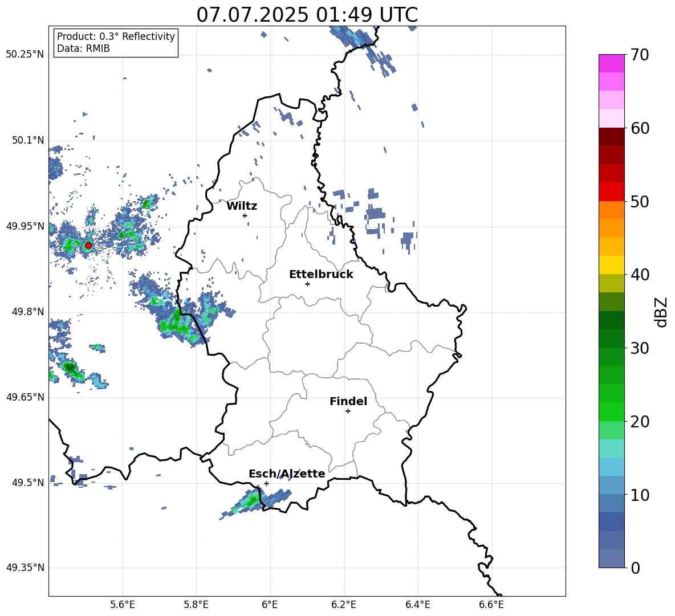Image resolution: width=675 pixels, height=616 pixels.
Task: Click the 40 tick on the colorbar
Action: pyautogui.click(x=640, y=275)
